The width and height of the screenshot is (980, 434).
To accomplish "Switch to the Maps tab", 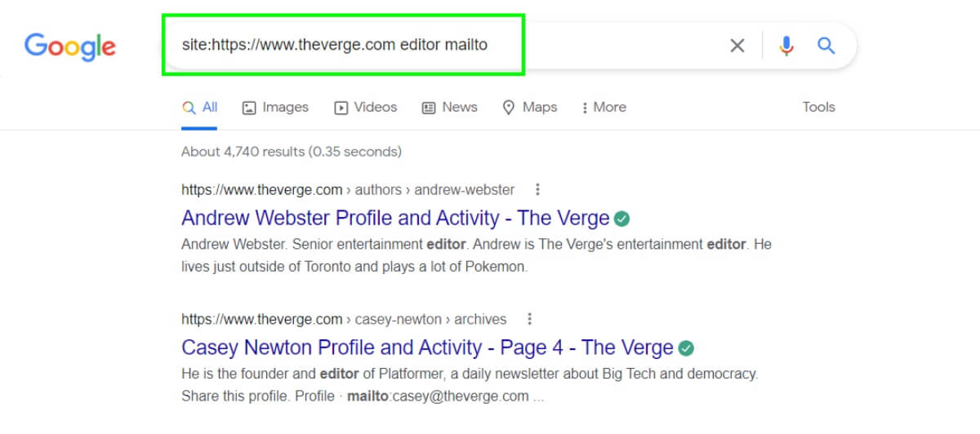I will (530, 107).
